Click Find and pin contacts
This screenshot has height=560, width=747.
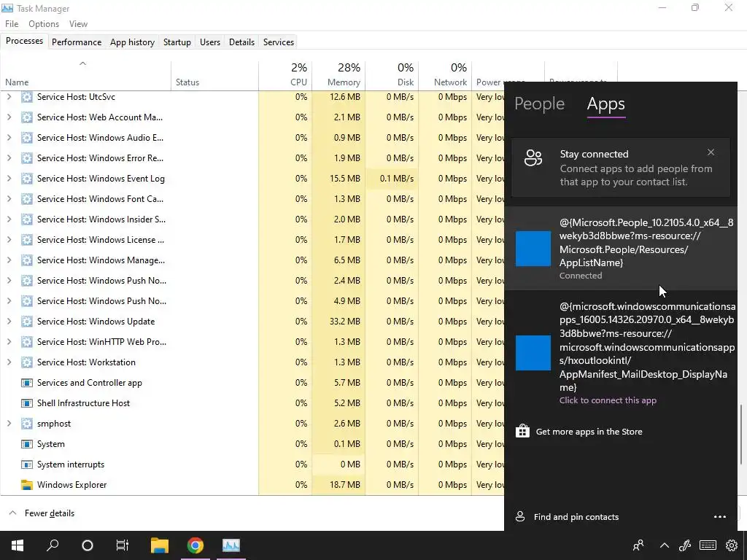tap(576, 517)
